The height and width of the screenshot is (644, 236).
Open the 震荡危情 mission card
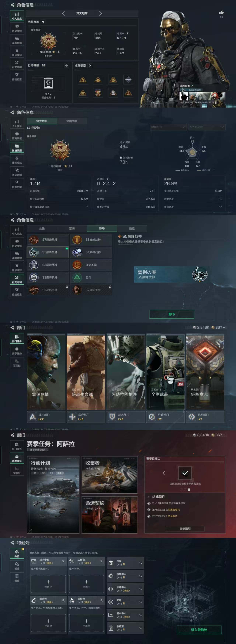(46, 373)
